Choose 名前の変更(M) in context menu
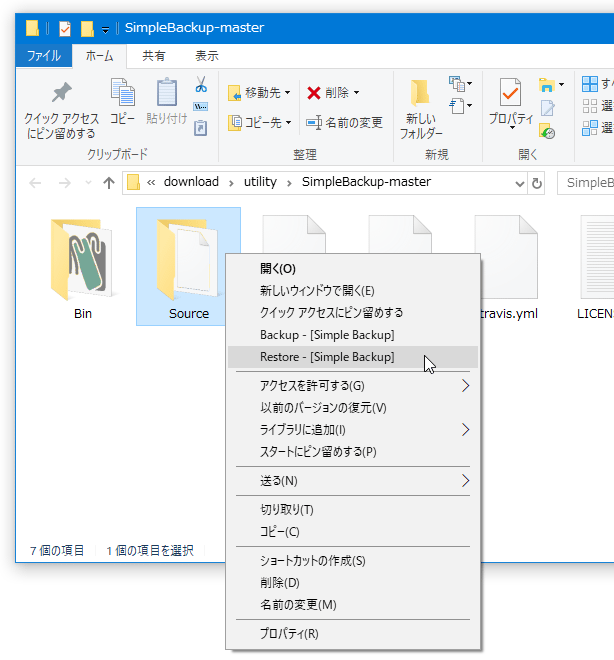This screenshot has height=660, width=614. pyautogui.click(x=353, y=605)
